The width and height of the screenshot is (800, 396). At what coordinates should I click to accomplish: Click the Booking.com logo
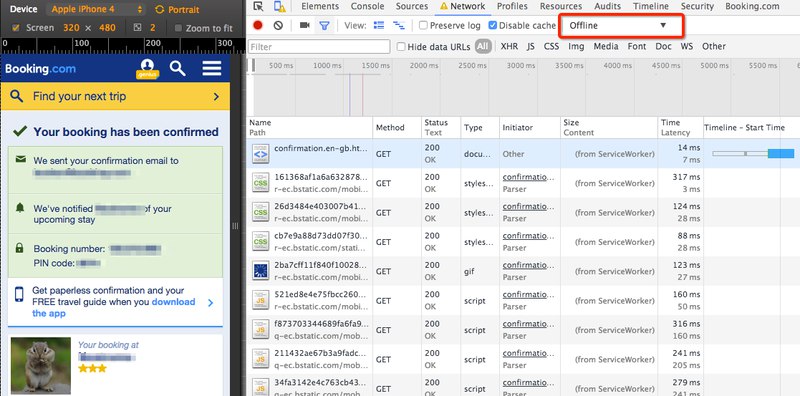coord(40,69)
